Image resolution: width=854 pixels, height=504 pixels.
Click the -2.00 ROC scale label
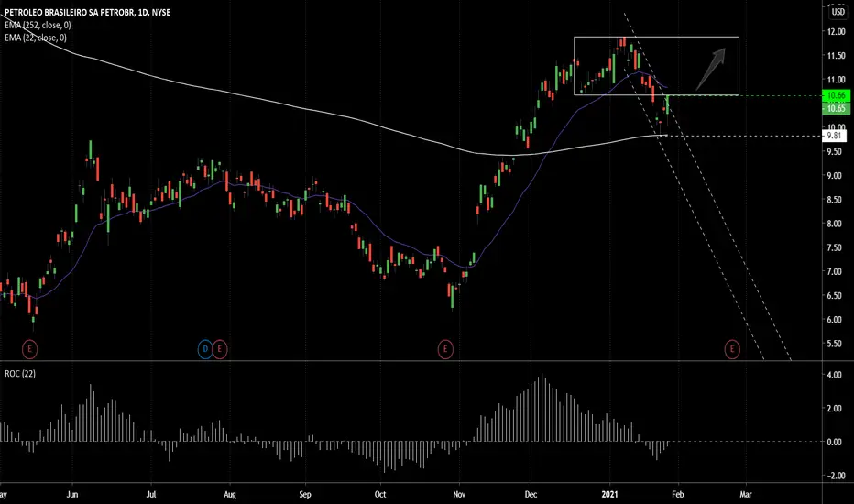835,476
